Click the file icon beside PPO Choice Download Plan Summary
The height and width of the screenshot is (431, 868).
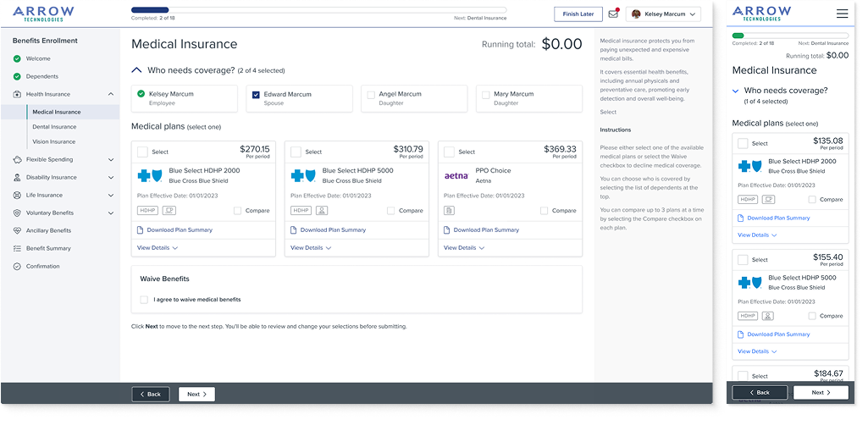(447, 229)
